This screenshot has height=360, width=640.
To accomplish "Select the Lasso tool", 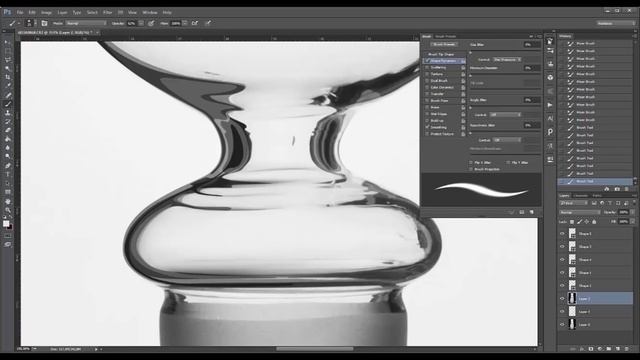I will (8, 60).
